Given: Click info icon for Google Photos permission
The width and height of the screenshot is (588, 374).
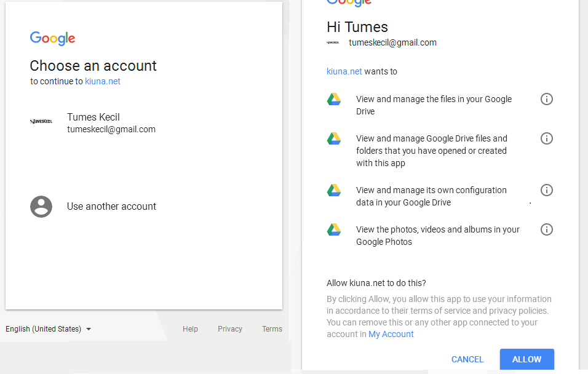Looking at the screenshot, I should click(546, 229).
